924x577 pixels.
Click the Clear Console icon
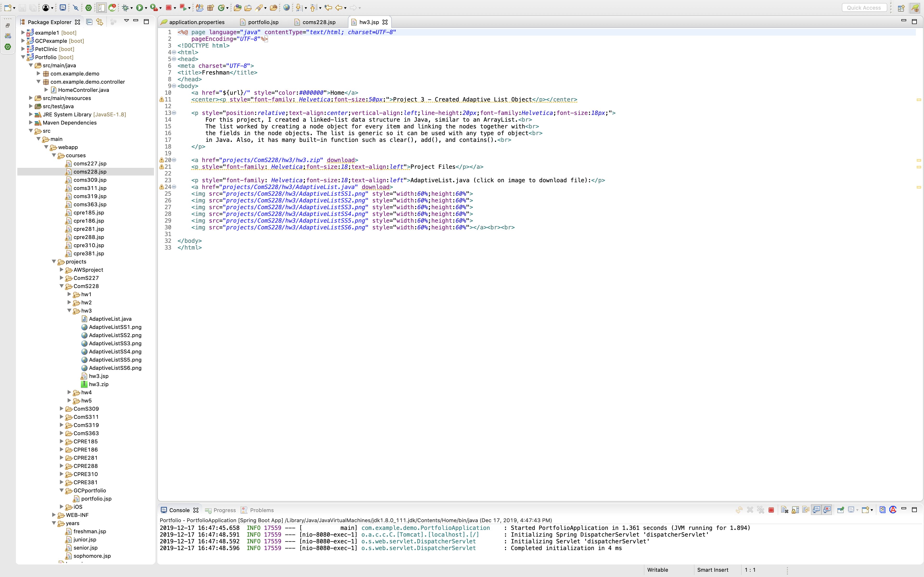784,510
